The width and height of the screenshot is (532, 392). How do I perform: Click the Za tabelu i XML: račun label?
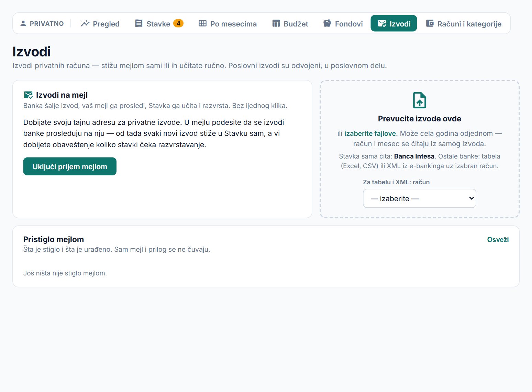pos(396,182)
